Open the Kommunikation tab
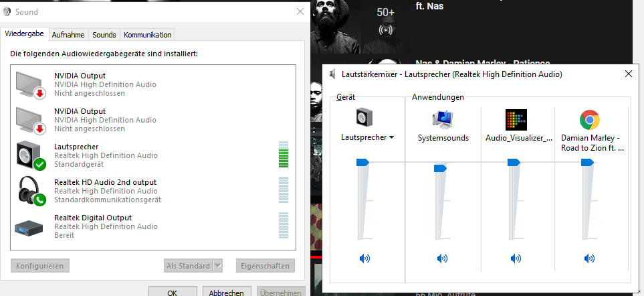 pyautogui.click(x=147, y=35)
